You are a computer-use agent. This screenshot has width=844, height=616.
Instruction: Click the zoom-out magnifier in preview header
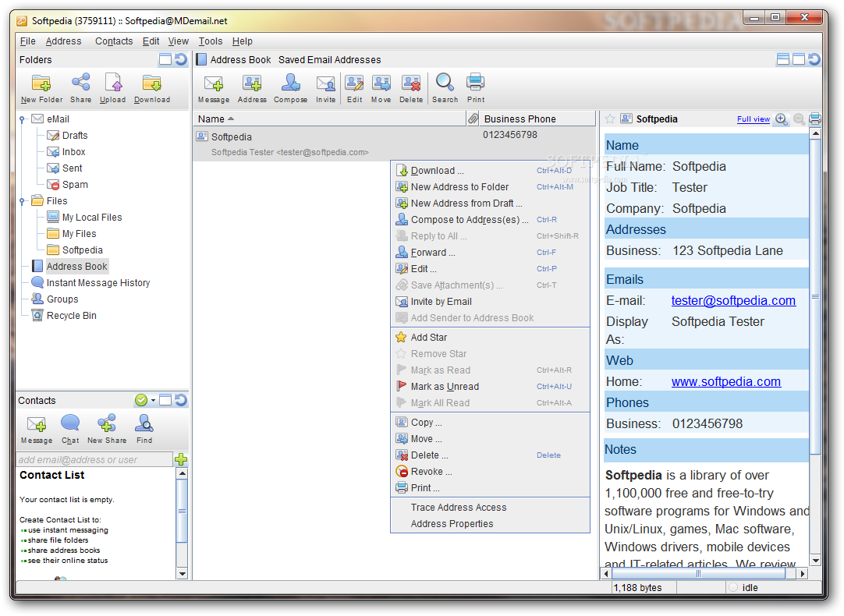[800, 119]
